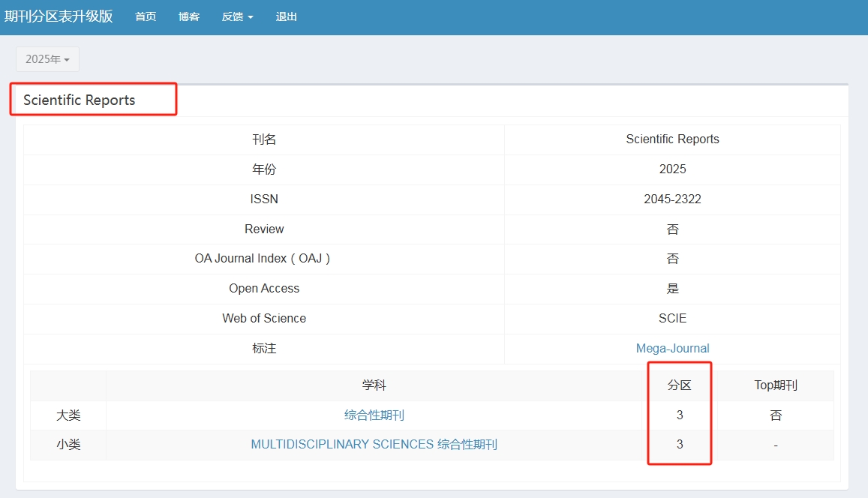This screenshot has height=498, width=868.
Task: Select the Web of Science value SCIE
Action: coord(673,319)
